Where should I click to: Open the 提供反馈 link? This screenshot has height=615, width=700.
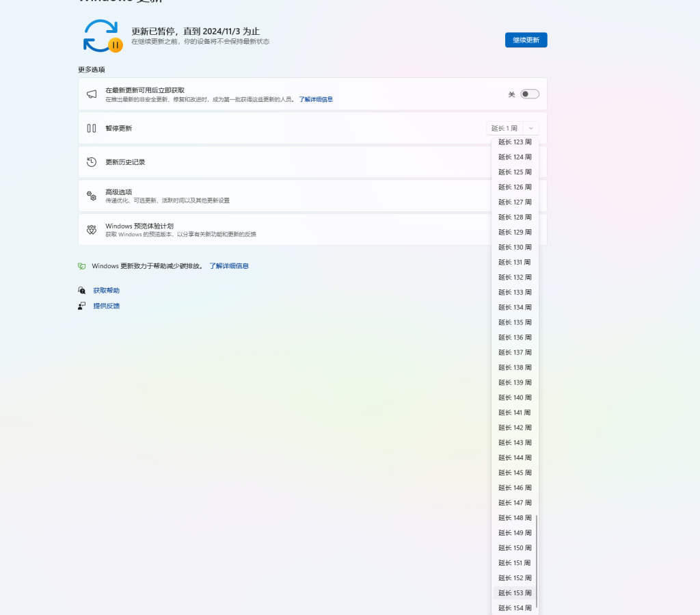(106, 306)
